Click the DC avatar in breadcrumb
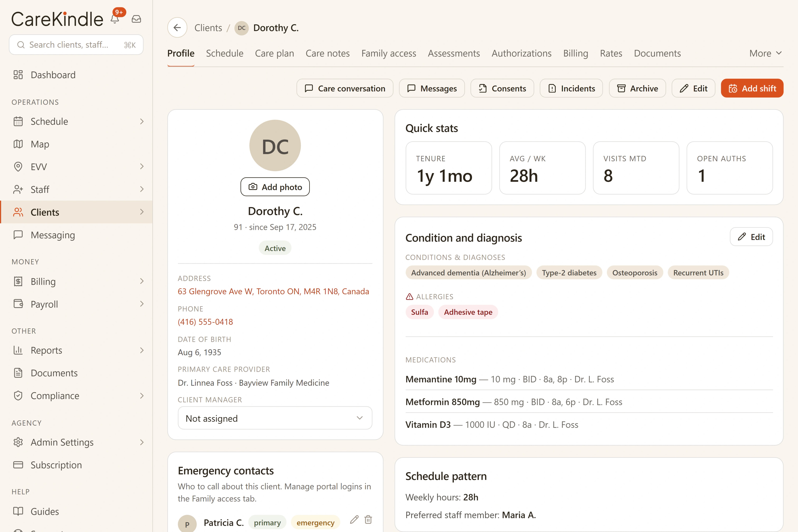Screen dimensions: 798x532 click(x=241, y=28)
